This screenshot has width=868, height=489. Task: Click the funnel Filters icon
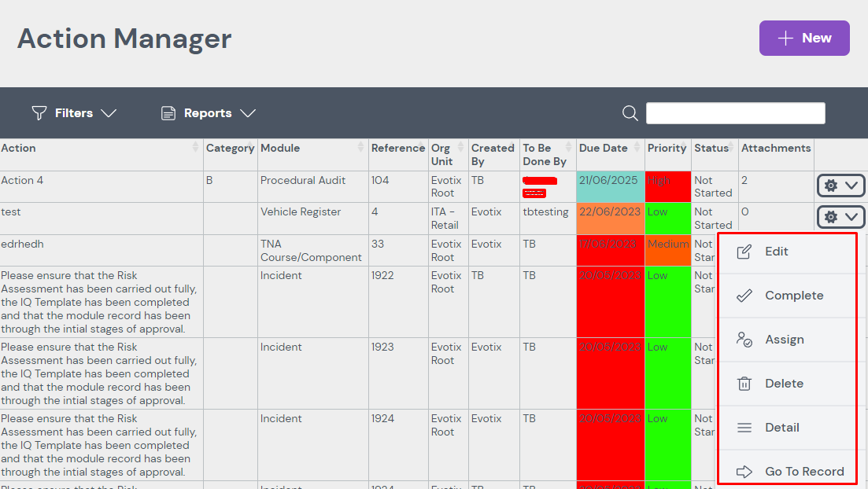tap(39, 113)
